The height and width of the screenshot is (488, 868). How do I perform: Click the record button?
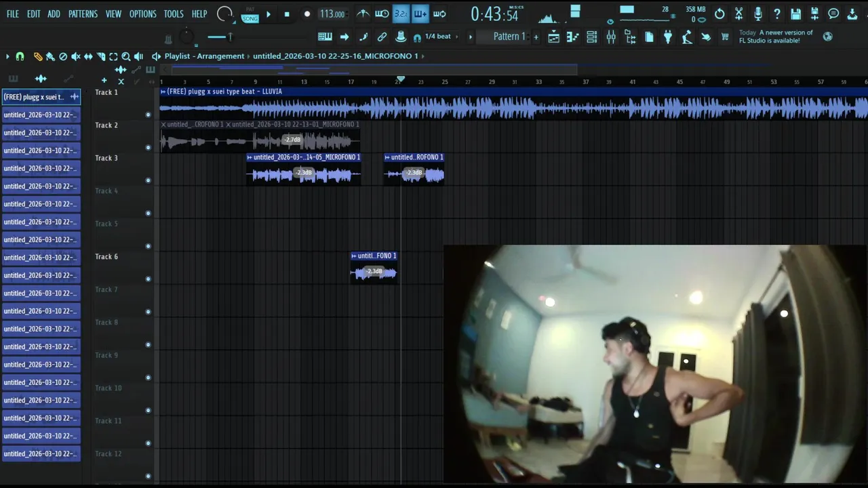[307, 14]
